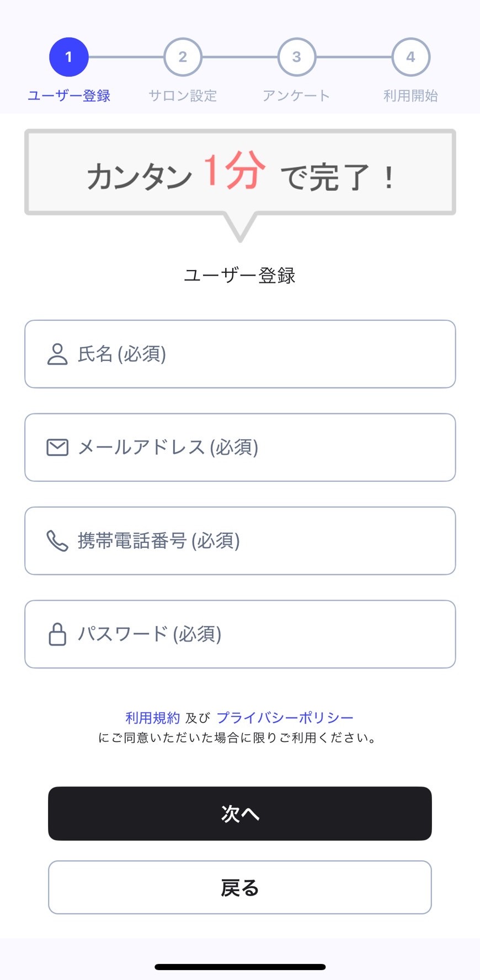
Task: Go to the 利用開始 step label
Action: click(410, 96)
